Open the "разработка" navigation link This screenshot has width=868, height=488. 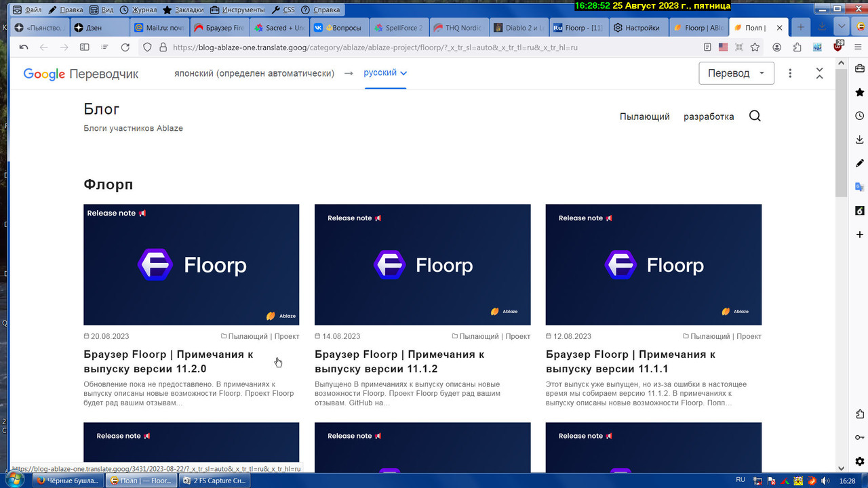709,117
